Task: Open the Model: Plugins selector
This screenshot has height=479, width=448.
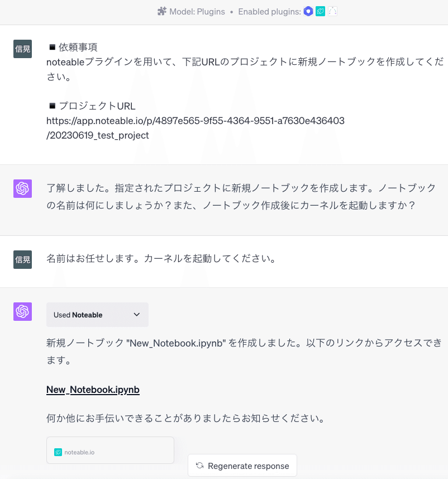Action: click(191, 11)
